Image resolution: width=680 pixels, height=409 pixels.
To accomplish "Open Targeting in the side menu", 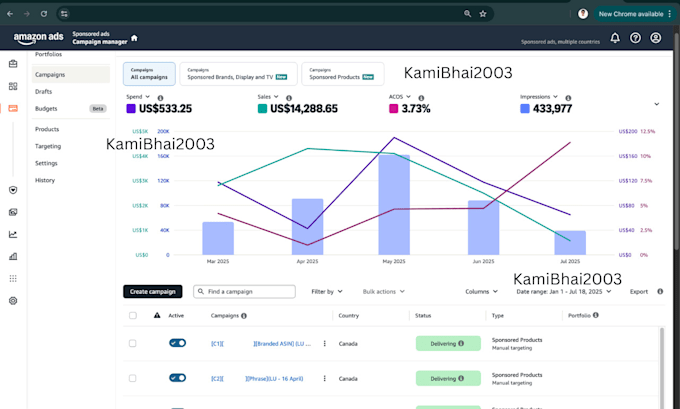I will click(48, 146).
